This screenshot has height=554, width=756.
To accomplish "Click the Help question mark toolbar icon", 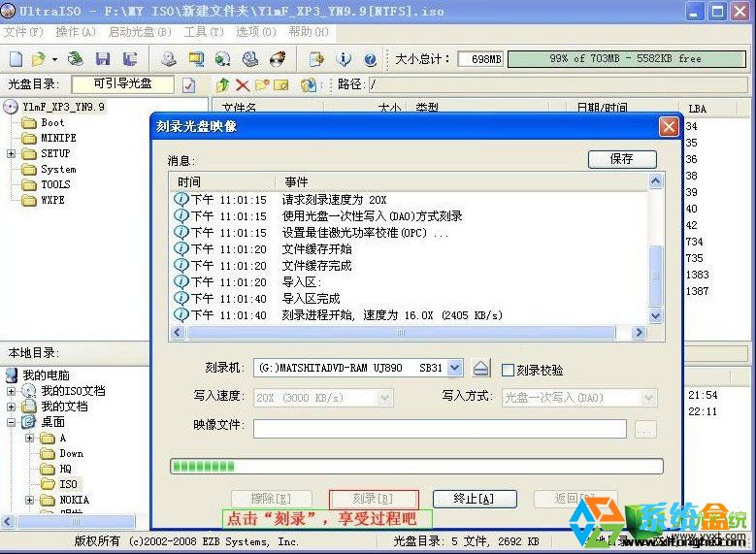I will 369,59.
